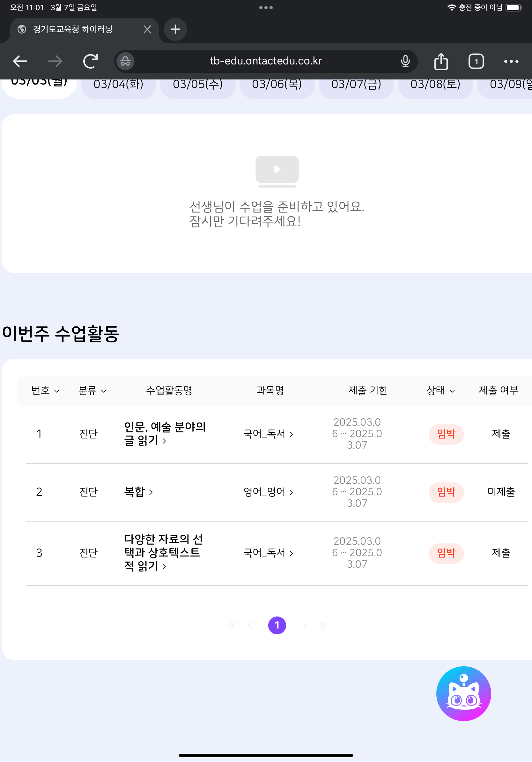Screen dimensions: 532x762
Task: Tap the incognito icon in address bar
Action: tap(125, 61)
